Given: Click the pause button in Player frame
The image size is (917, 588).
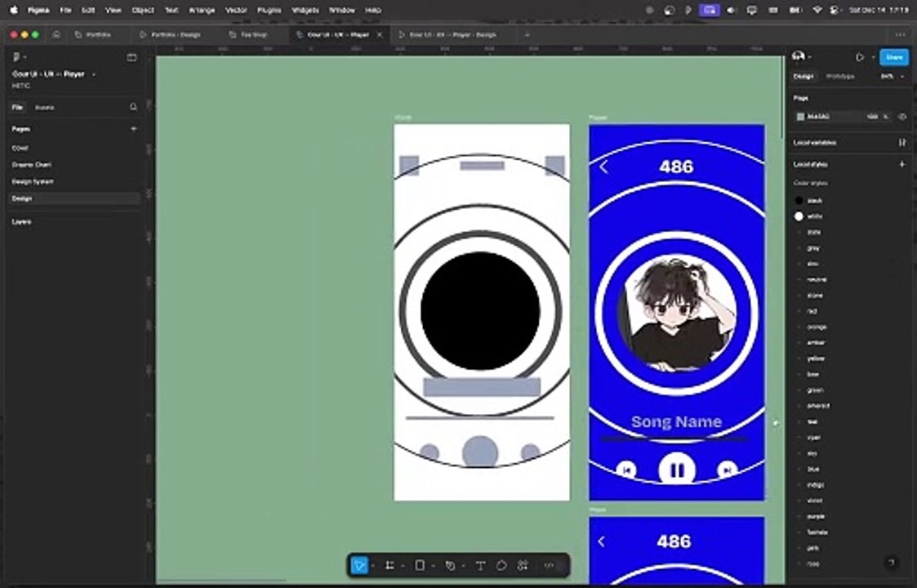Looking at the screenshot, I should (x=677, y=470).
